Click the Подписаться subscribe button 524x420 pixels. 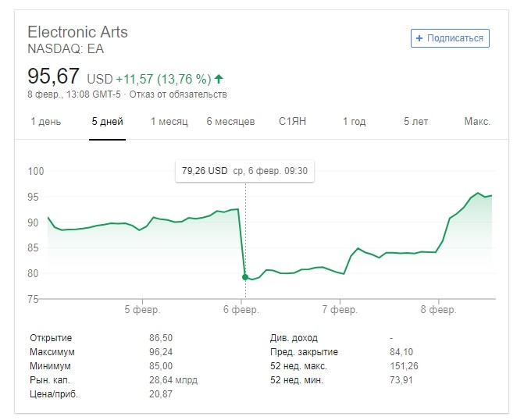[450, 38]
